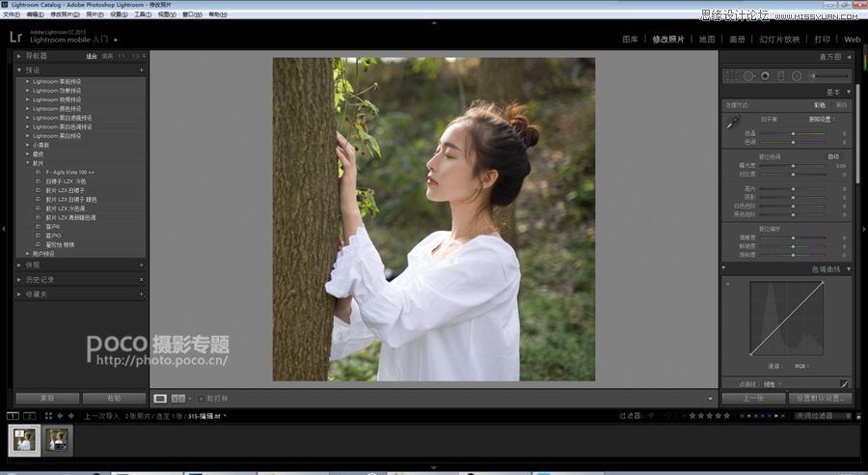The image size is (868, 475).
Task: Apply the F - Agfa Vista 100 ++ preset
Action: [70, 173]
